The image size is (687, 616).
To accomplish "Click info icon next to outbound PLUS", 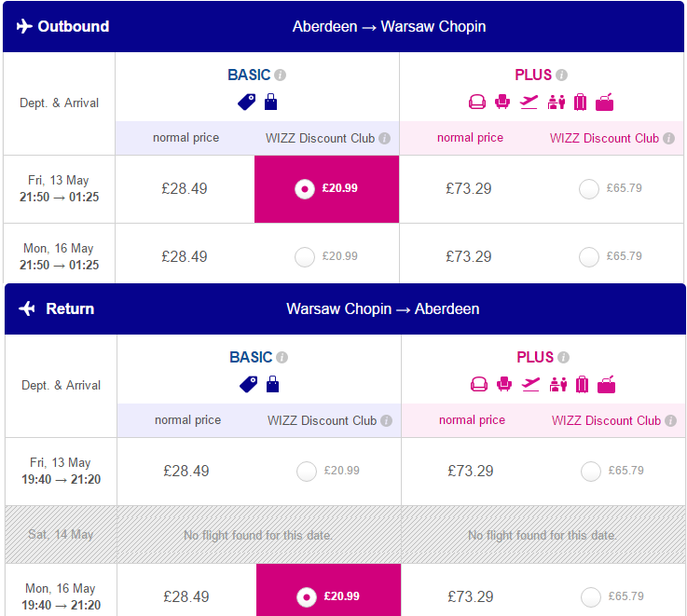I will coord(561,75).
